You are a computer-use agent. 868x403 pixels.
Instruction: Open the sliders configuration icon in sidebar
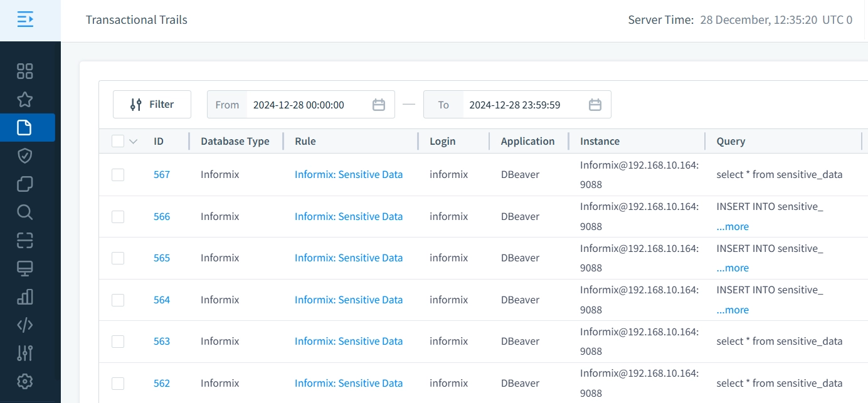(25, 353)
